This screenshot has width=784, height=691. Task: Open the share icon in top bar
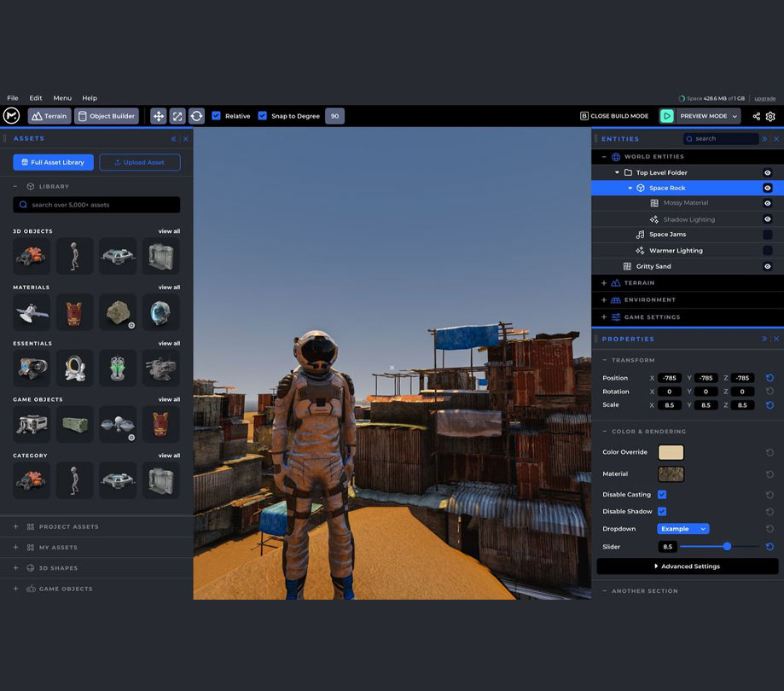coord(757,116)
